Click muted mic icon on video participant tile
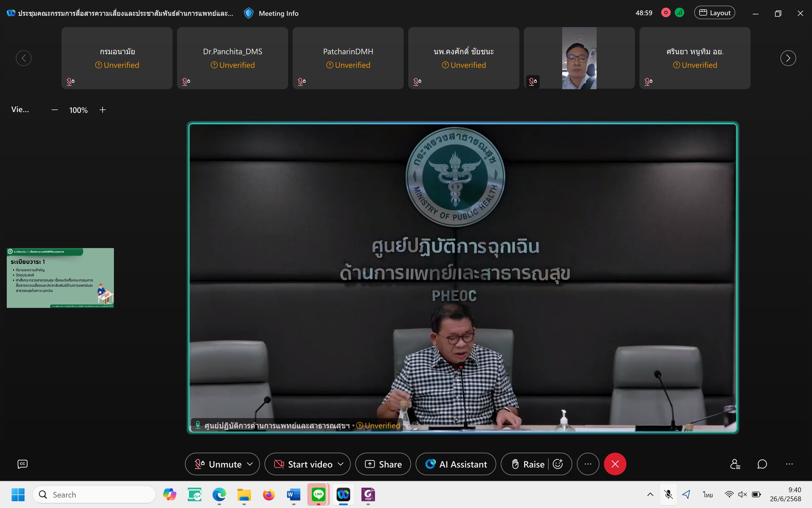812x508 pixels. (533, 81)
